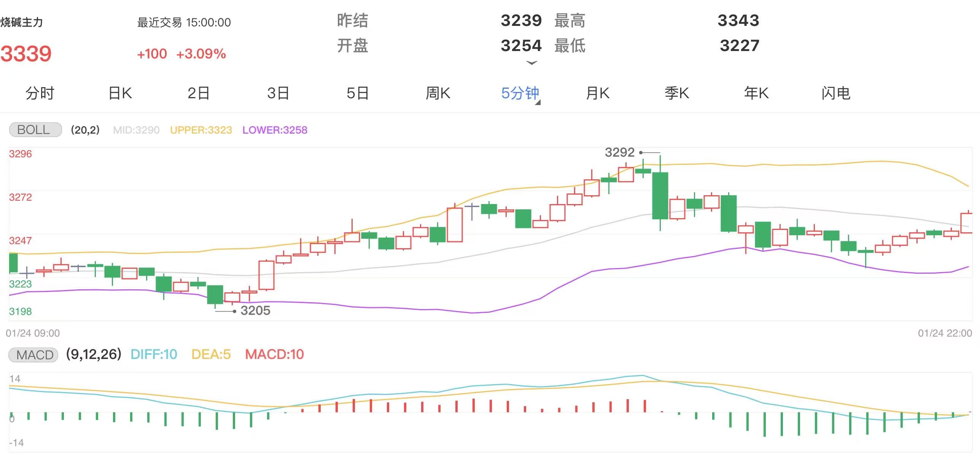Image resolution: width=980 pixels, height=453 pixels.
Task: Click the UPPER:3323 band label
Action: pyautogui.click(x=201, y=130)
